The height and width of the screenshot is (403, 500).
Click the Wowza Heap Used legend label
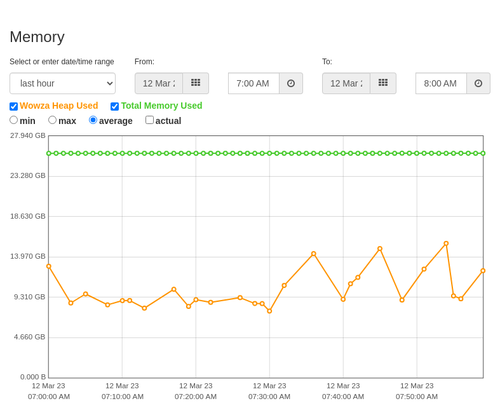click(x=59, y=106)
